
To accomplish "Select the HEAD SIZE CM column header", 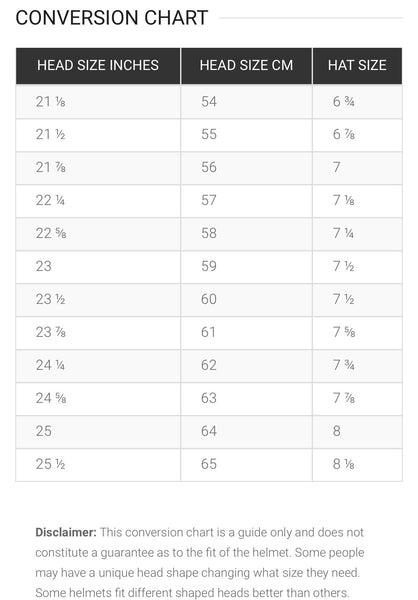I will pos(247,65).
